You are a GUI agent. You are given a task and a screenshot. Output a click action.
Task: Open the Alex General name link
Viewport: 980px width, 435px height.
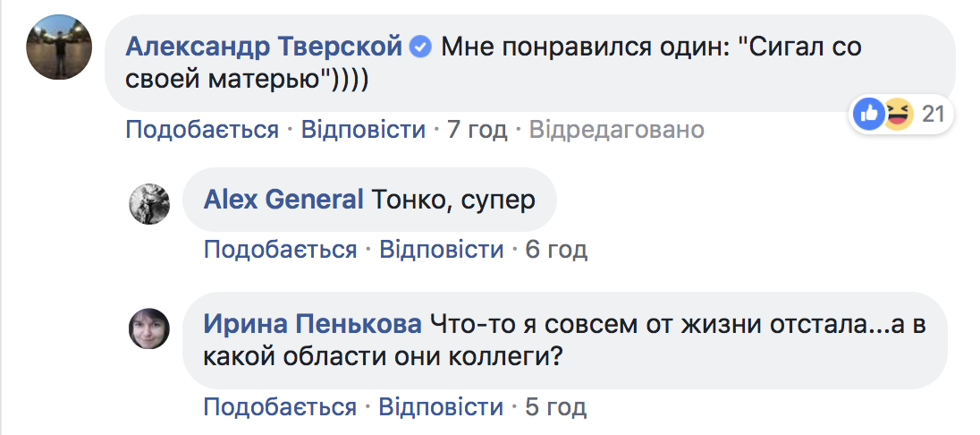click(283, 200)
